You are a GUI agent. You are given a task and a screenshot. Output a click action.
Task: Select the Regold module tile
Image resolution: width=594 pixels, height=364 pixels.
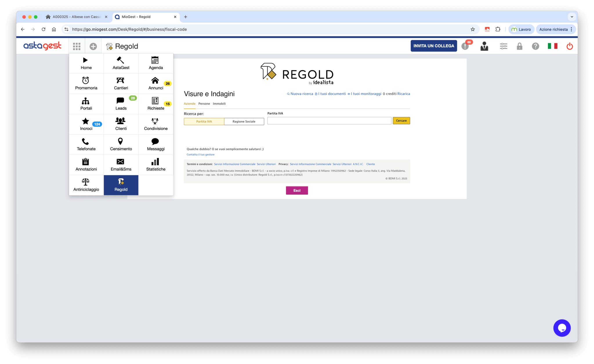[x=121, y=185]
